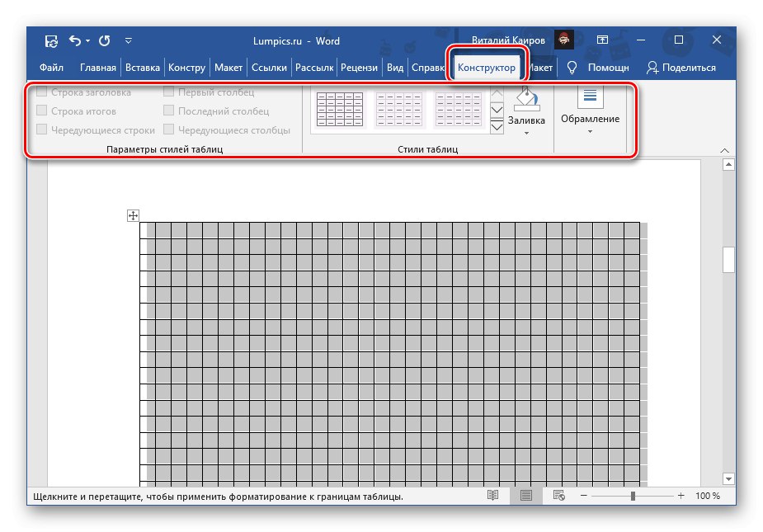Toggle Строка заголовка checkbox
763x532 pixels.
(x=42, y=92)
